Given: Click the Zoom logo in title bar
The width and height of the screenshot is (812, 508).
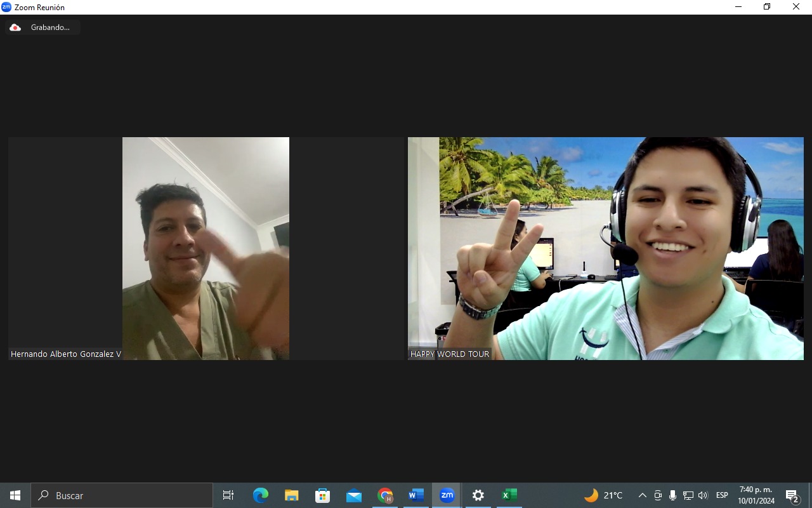Looking at the screenshot, I should click(6, 7).
